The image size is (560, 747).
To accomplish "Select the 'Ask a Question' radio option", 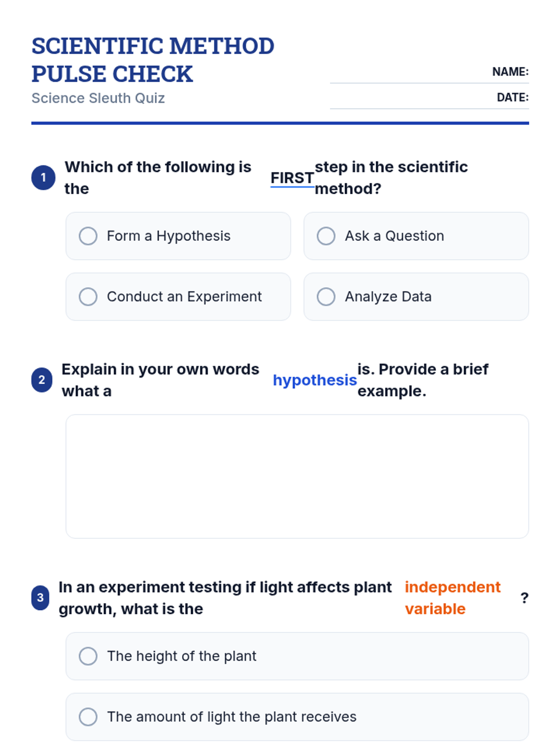I will [x=326, y=236].
